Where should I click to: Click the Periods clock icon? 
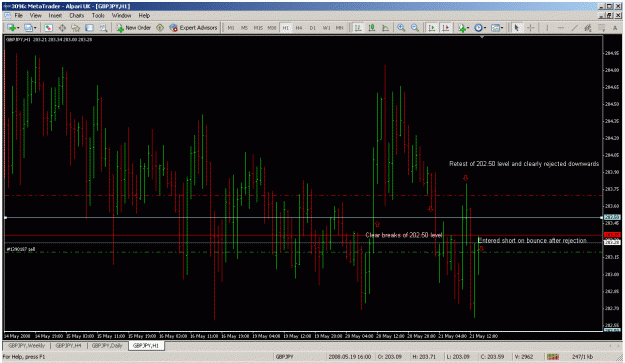pyautogui.click(x=478, y=27)
